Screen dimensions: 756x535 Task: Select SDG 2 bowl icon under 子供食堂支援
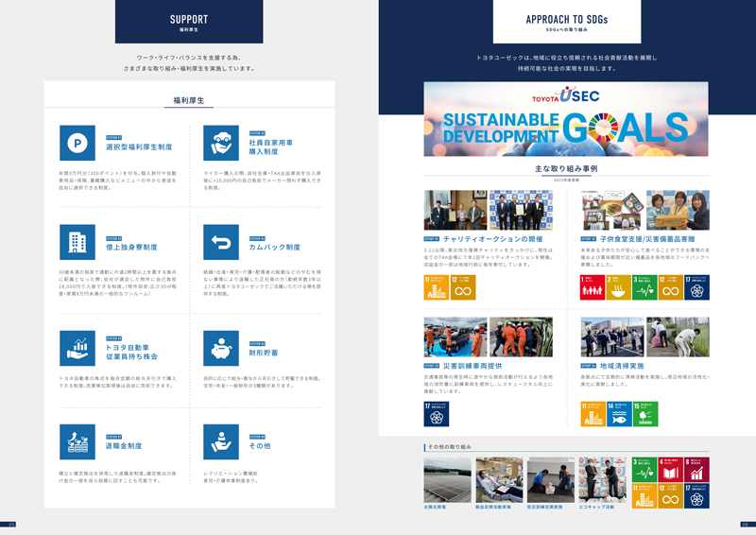coord(619,287)
